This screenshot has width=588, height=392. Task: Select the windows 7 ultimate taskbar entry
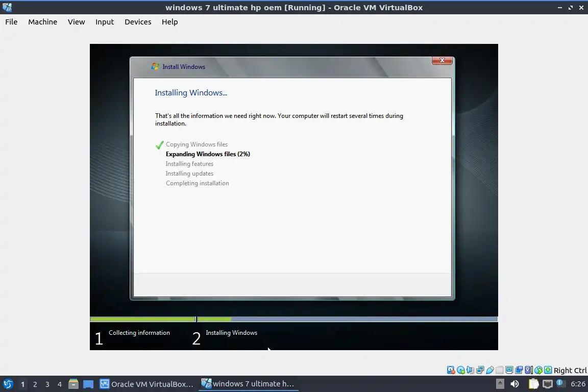248,384
